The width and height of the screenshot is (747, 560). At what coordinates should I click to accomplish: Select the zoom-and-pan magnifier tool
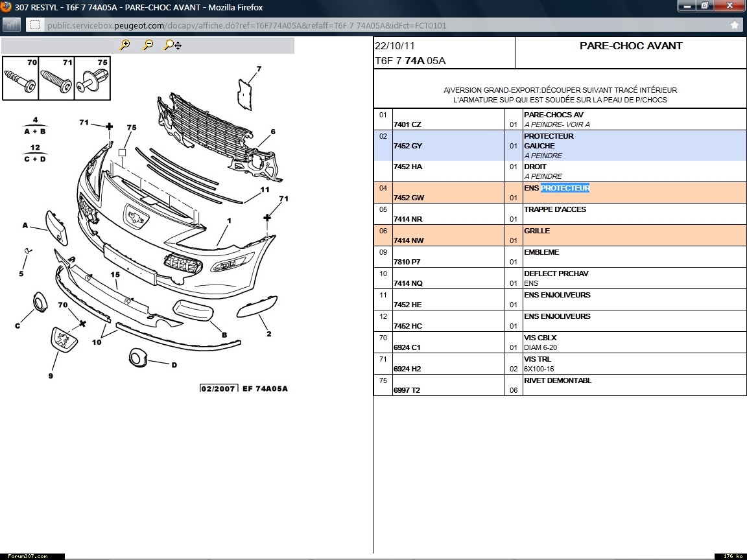172,45
